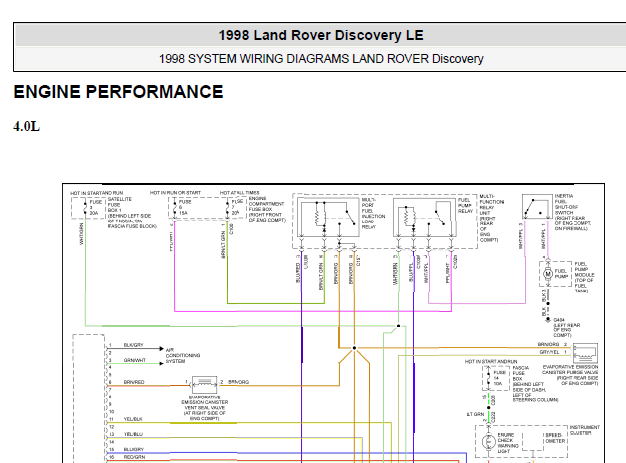Click the 'LT GRN' wire label
The width and height of the screenshot is (626, 463).
click(475, 414)
